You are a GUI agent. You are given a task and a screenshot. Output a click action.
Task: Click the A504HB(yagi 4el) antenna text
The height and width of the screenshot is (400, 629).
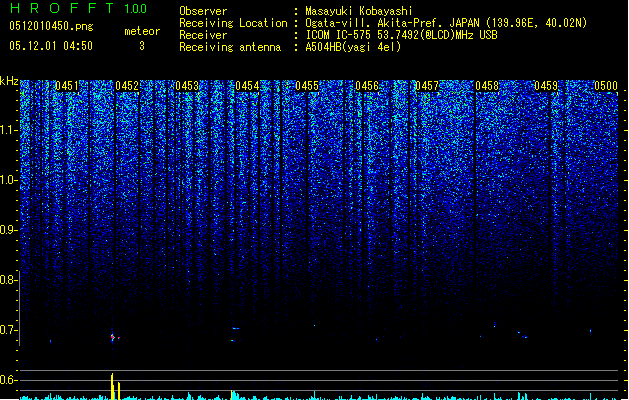(x=353, y=47)
